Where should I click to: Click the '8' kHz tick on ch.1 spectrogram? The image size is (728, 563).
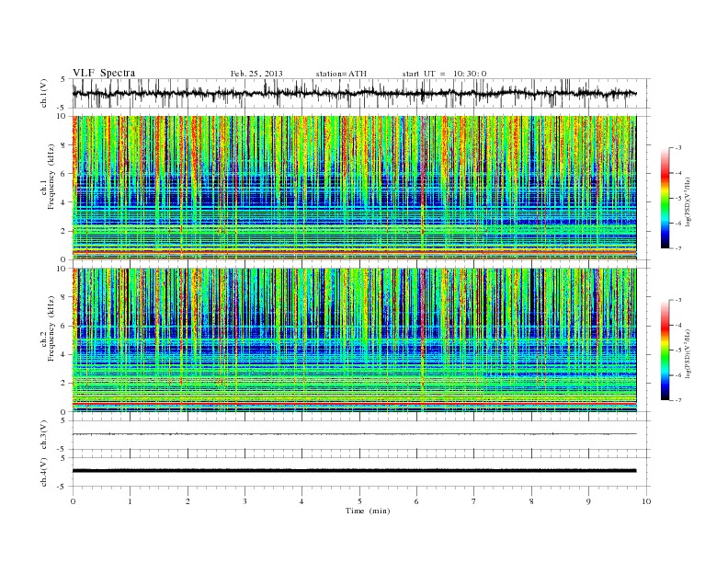[64, 145]
